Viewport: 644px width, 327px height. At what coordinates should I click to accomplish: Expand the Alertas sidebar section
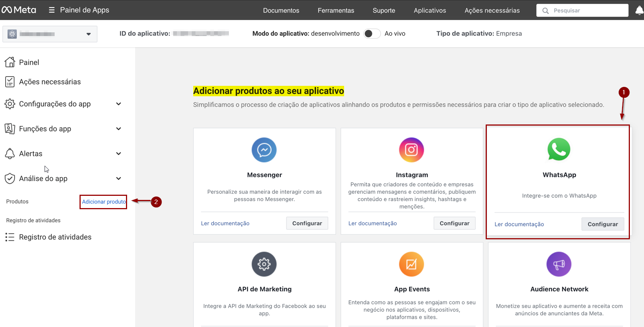click(119, 154)
